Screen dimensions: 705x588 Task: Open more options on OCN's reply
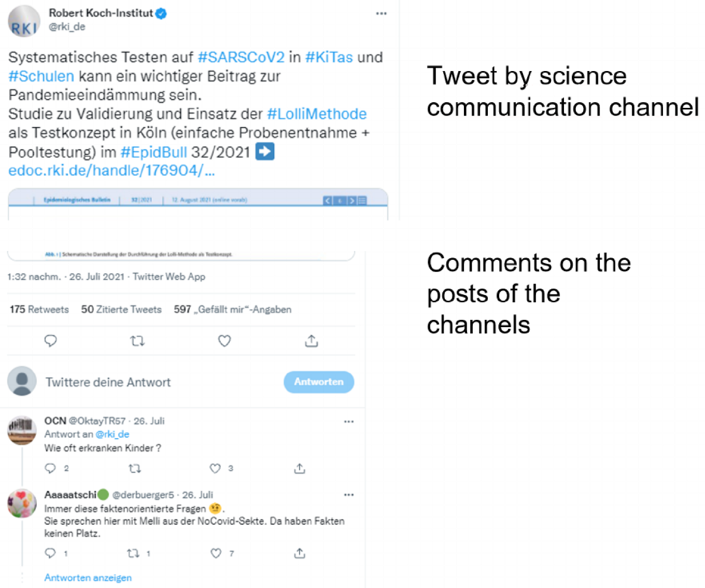[x=349, y=422]
